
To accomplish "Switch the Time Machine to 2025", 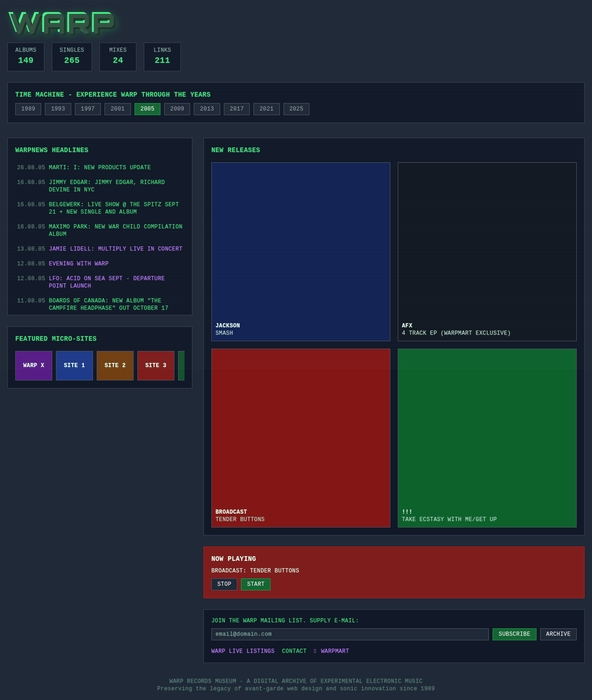I will [296, 109].
